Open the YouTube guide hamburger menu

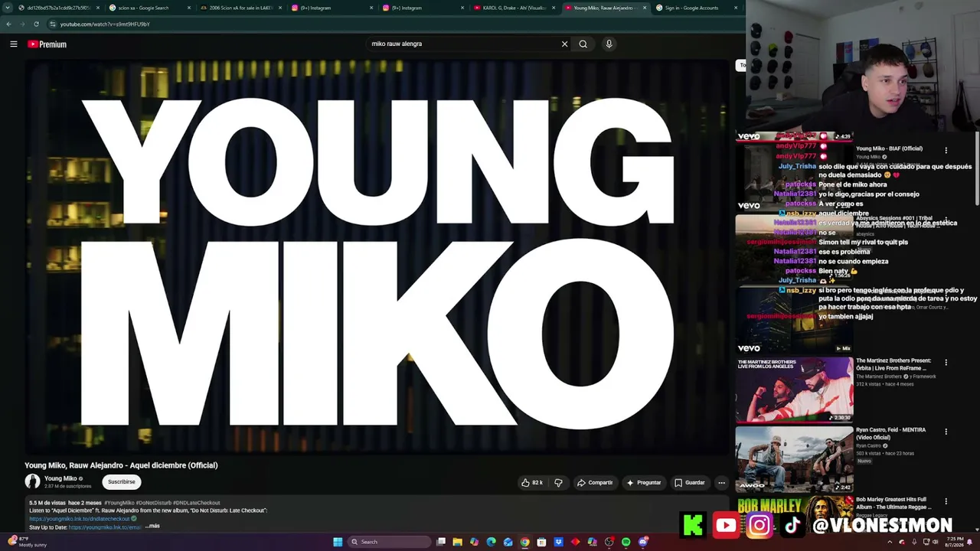click(14, 44)
